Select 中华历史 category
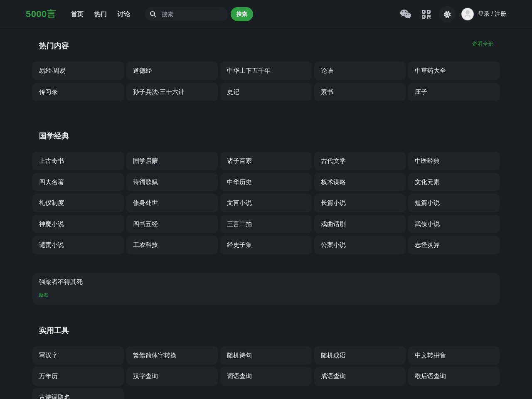Viewport: 532px width, 399px height. coord(266,182)
